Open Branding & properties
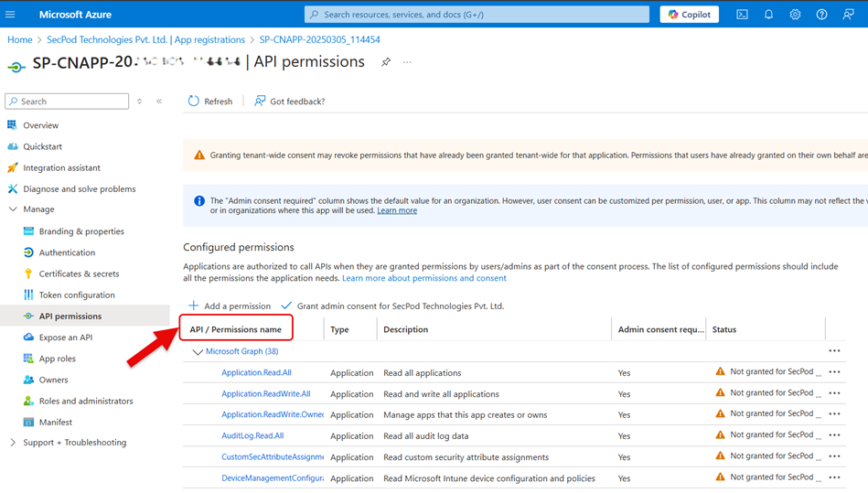 pos(81,231)
